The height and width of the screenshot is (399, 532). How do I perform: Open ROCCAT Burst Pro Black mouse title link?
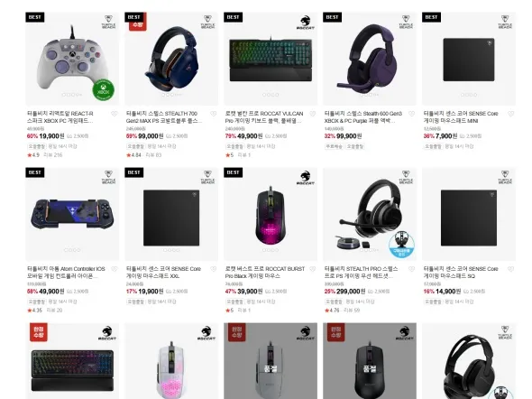pos(264,273)
